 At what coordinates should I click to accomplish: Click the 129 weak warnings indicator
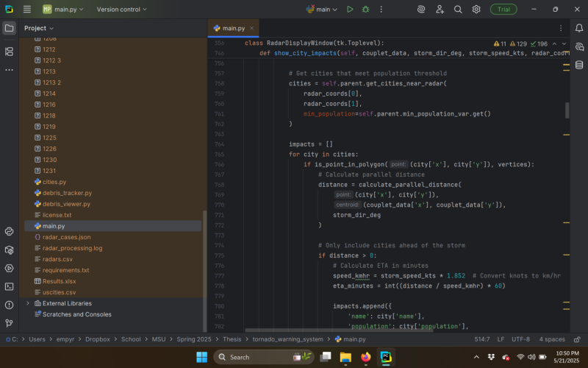coord(518,44)
